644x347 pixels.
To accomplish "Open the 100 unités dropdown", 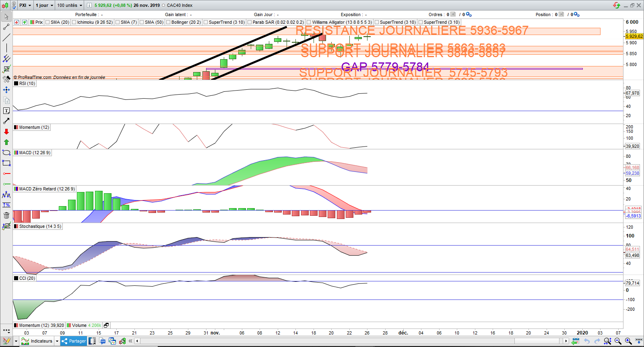I will point(70,5).
